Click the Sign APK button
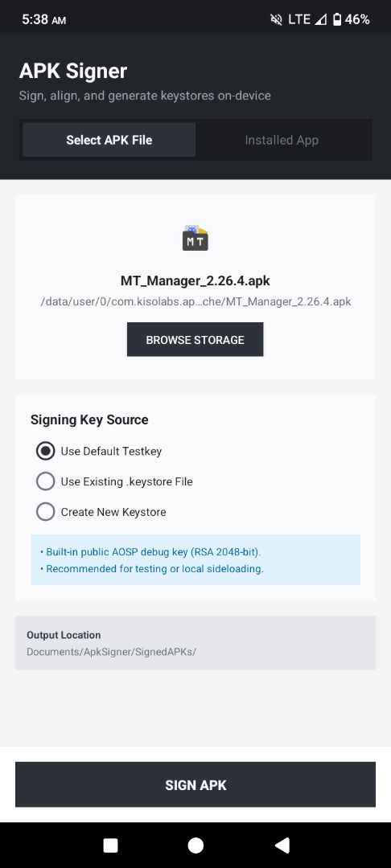 [x=195, y=784]
